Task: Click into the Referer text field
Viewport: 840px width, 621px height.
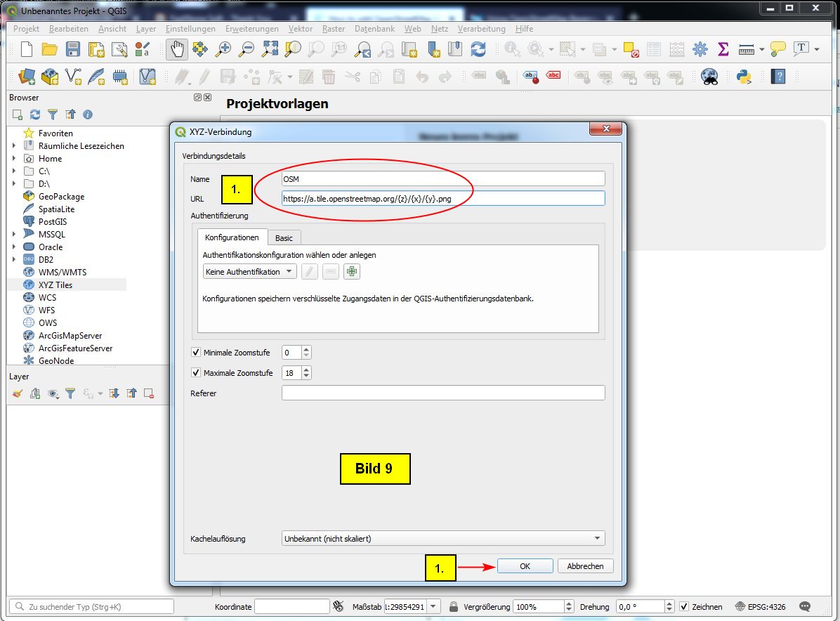Action: coord(442,393)
